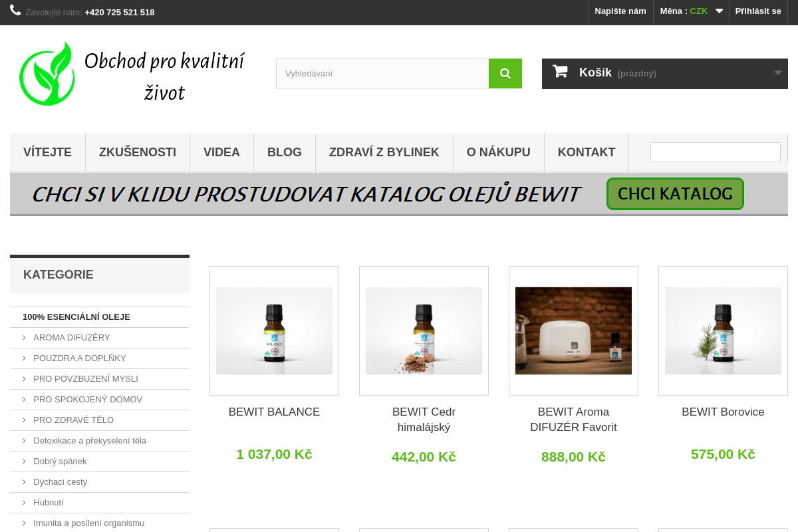Image resolution: width=798 pixels, height=532 pixels.
Task: Expand the Košík cart dropdown arrow
Action: click(778, 73)
